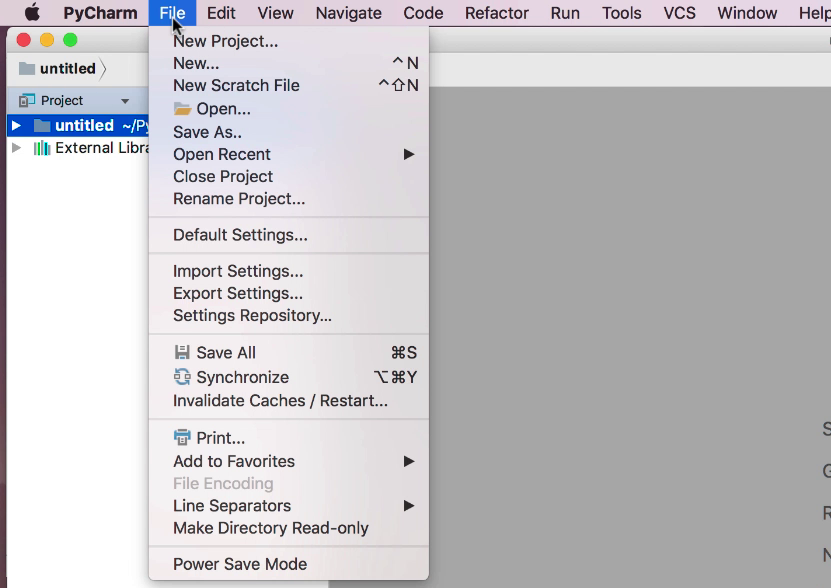The width and height of the screenshot is (831, 588).
Task: Click the untitled folder icon in breadcrumb
Action: (x=26, y=68)
